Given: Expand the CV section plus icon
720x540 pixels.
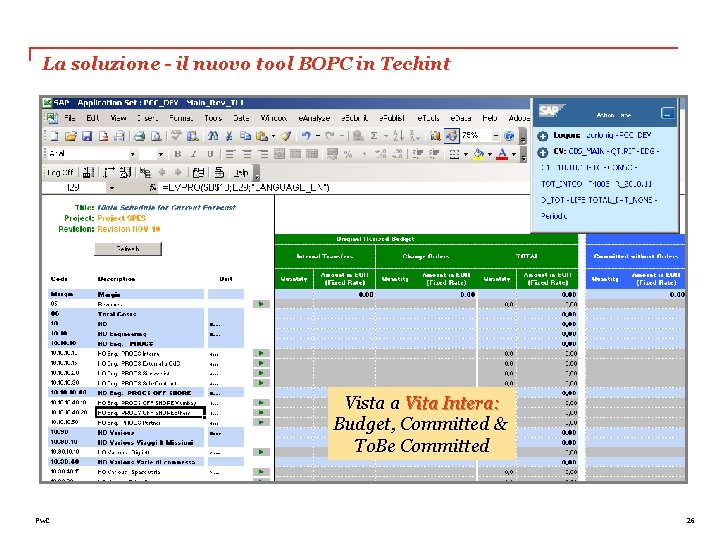Looking at the screenshot, I should 543,152.
